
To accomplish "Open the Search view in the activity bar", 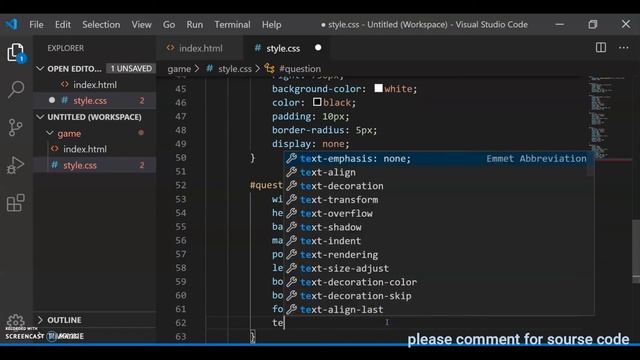I will point(16,89).
